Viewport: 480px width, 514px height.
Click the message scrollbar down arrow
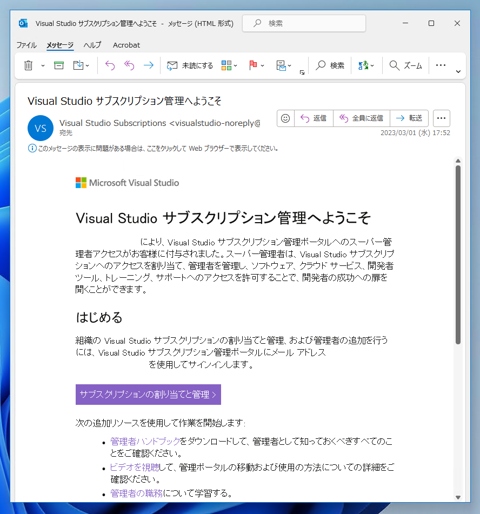458,497
